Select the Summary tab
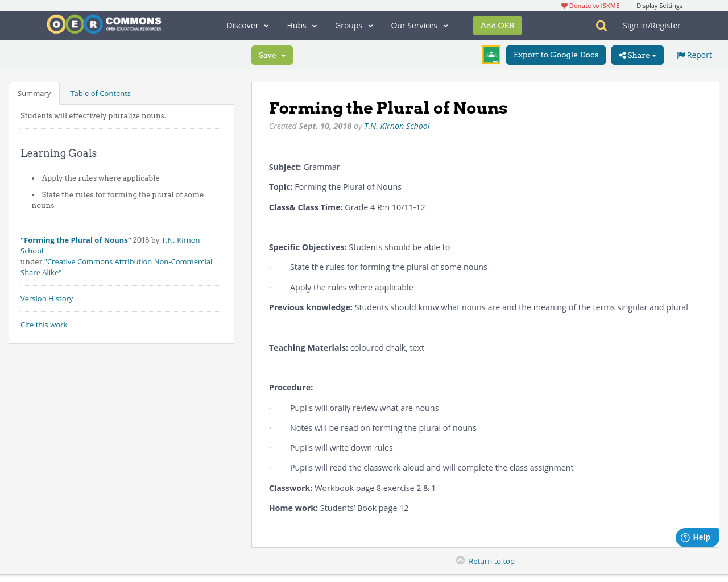Viewport: 728px width, 582px height. (x=34, y=92)
